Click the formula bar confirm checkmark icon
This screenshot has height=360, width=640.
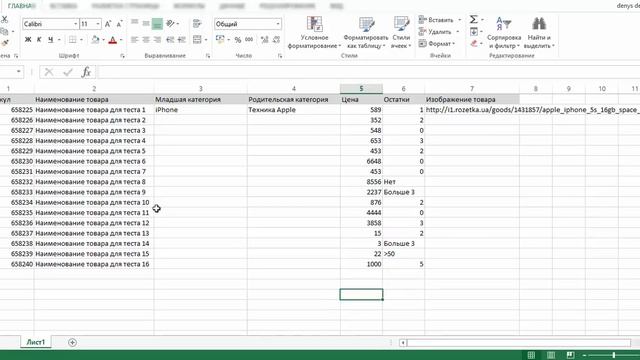click(x=68, y=72)
